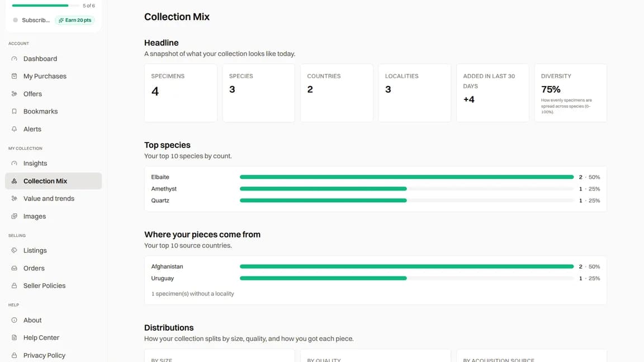Click the Afghanistan country bar
The width and height of the screenshot is (644, 362).
pyautogui.click(x=406, y=266)
